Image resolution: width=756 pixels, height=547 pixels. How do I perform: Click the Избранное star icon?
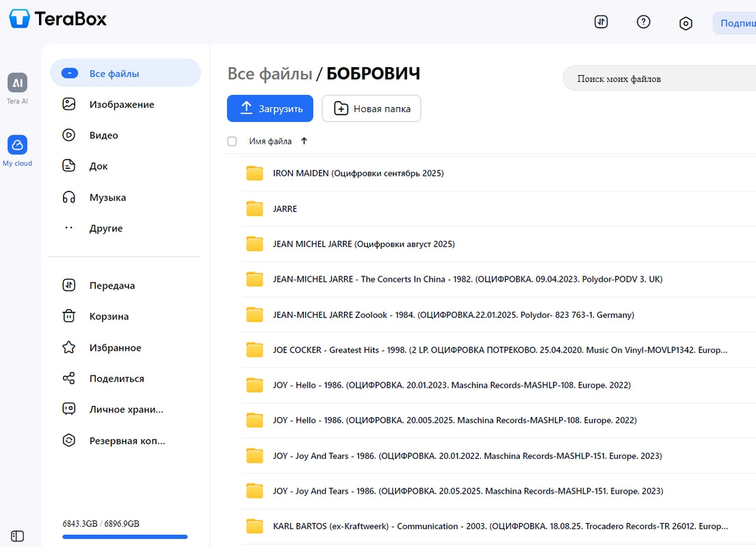[69, 347]
